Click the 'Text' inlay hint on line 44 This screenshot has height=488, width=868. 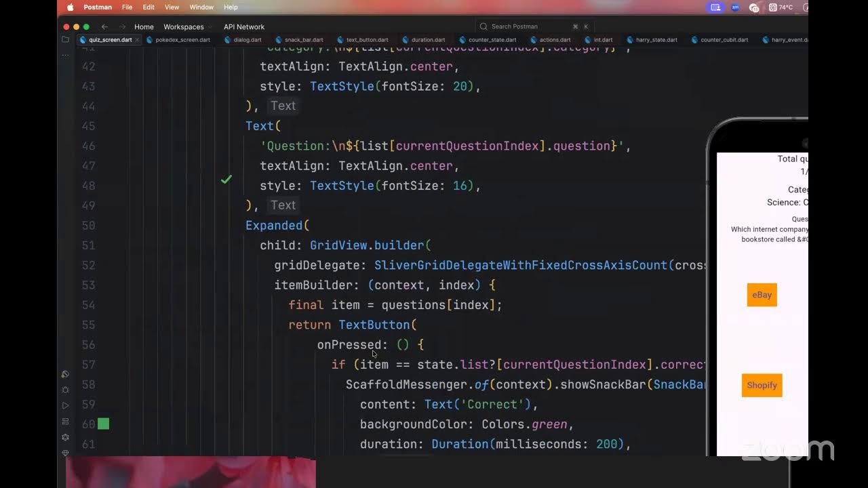tap(283, 106)
